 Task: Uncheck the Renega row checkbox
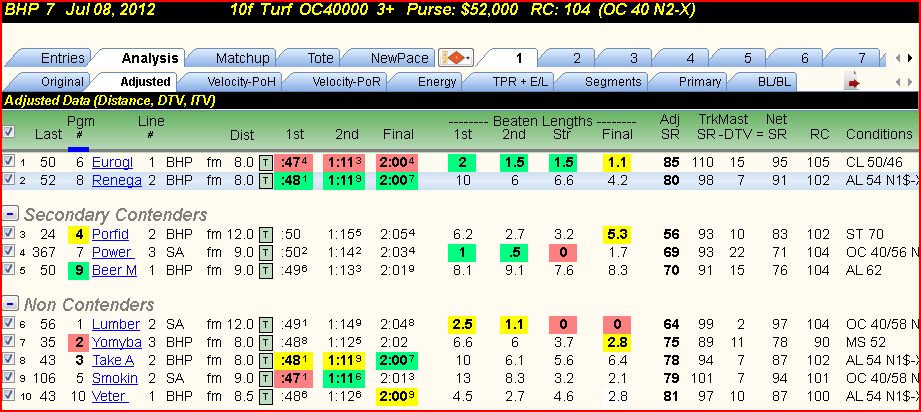pyautogui.click(x=8, y=179)
